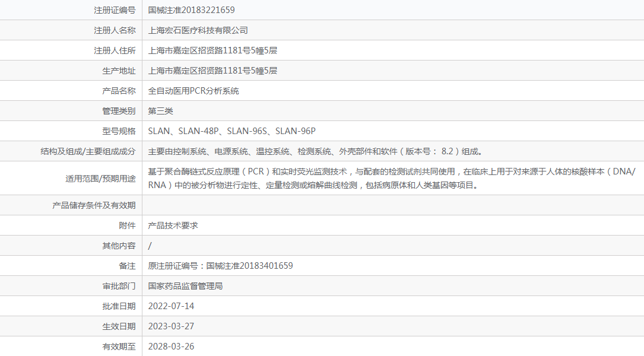Click the 第三类 management category value
644x356 pixels.
click(161, 110)
